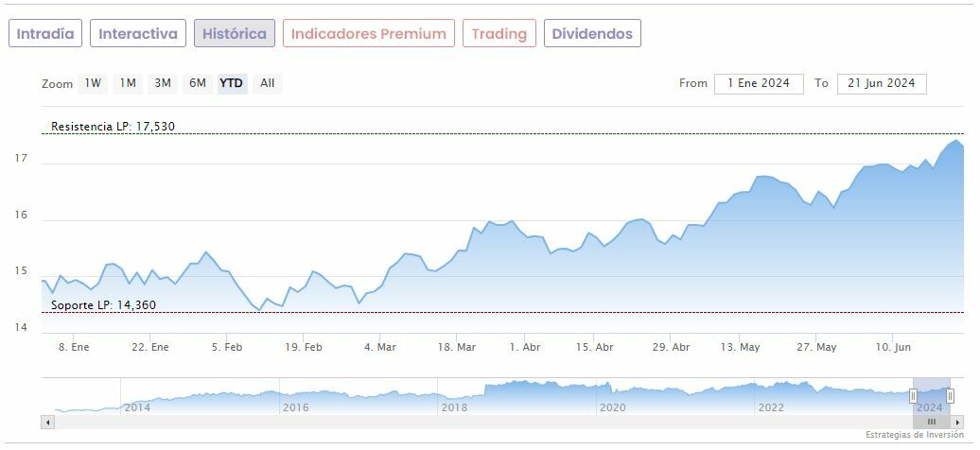Show All historical data range

pyautogui.click(x=268, y=83)
